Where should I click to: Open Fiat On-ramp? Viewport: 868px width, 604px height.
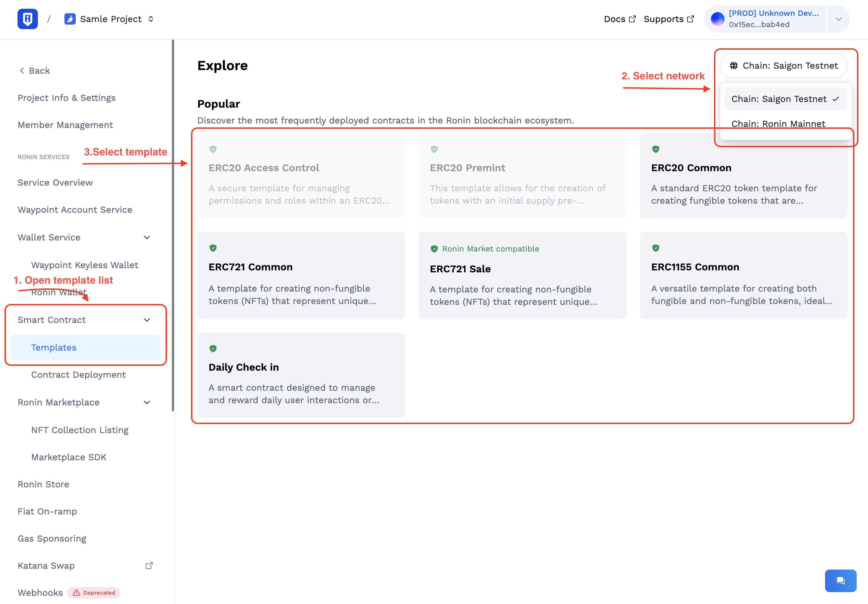pyautogui.click(x=47, y=511)
